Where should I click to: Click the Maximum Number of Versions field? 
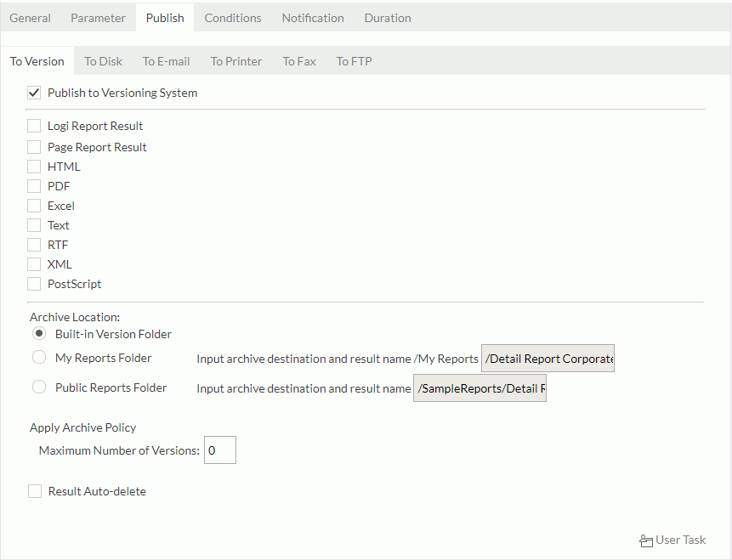pyautogui.click(x=219, y=450)
